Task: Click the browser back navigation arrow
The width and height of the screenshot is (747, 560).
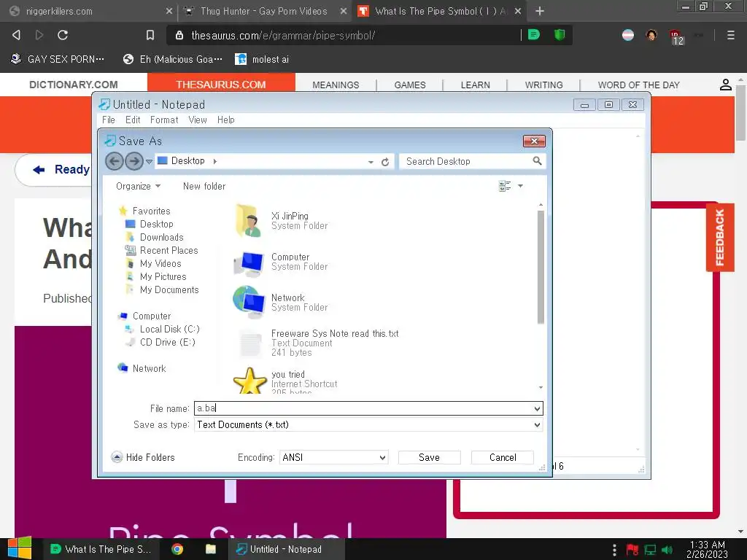Action: [16, 35]
